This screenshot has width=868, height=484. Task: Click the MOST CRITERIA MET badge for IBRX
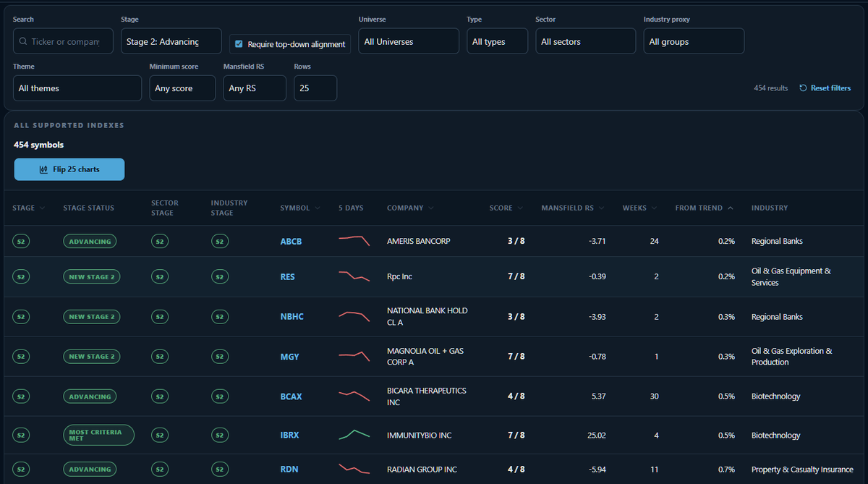(99, 435)
